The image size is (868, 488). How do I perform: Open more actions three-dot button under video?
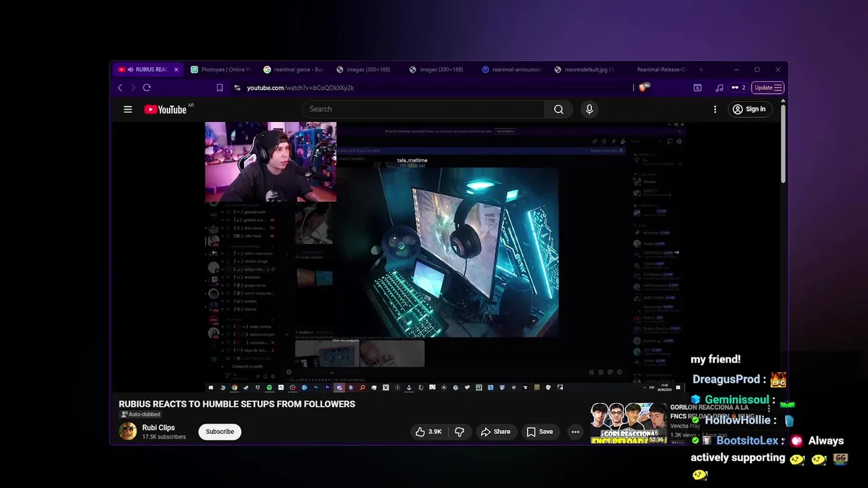coord(575,432)
